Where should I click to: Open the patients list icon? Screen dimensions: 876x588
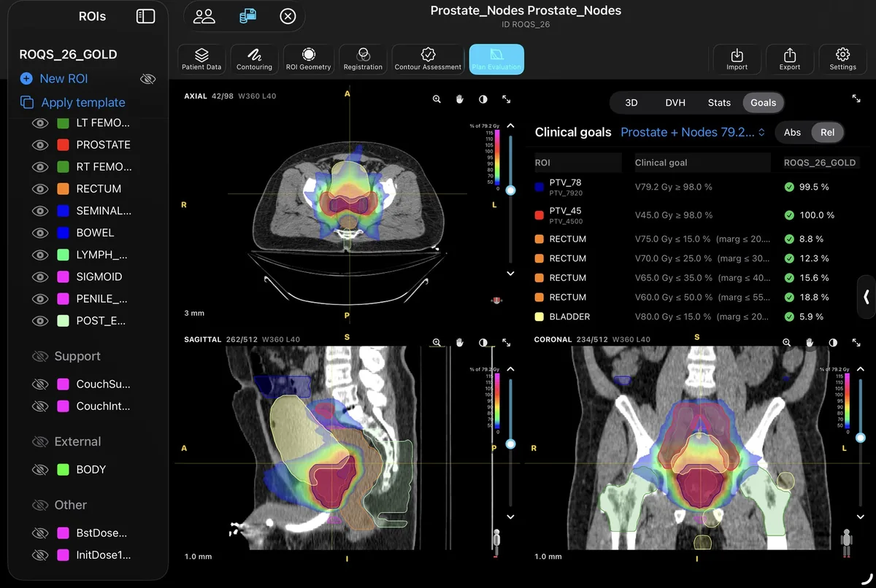[x=204, y=16]
